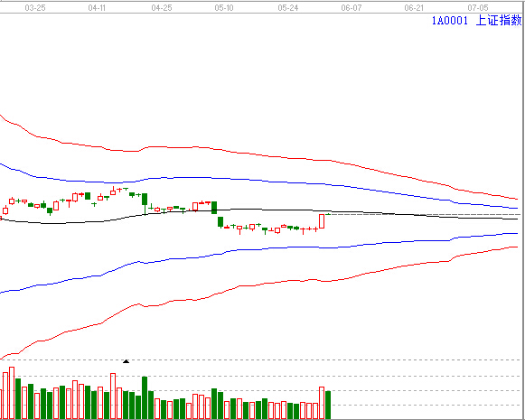The height and width of the screenshot is (420, 525).
Task: Select the 06-21 date axis label
Action: (414, 8)
